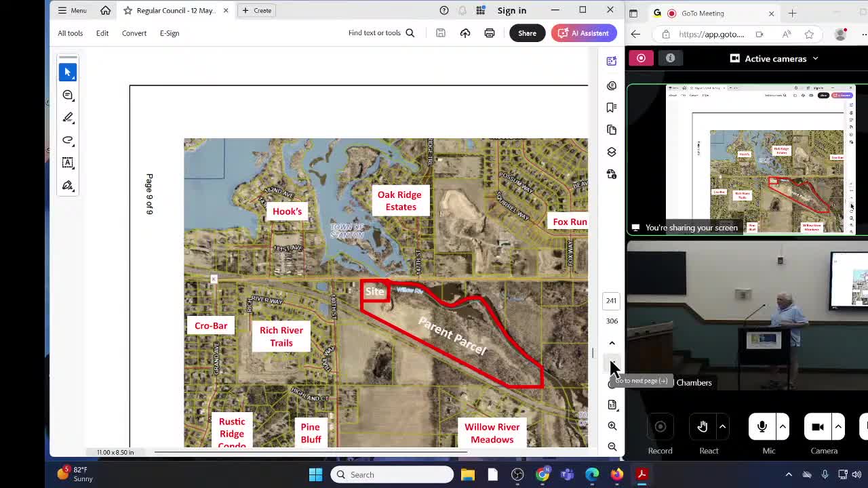The image size is (868, 488).
Task: Choose the highlighter pen tool
Action: 68,117
